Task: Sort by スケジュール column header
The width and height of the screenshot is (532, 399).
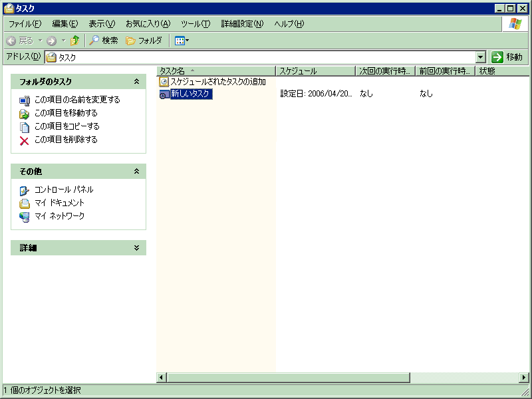Action: coord(315,71)
